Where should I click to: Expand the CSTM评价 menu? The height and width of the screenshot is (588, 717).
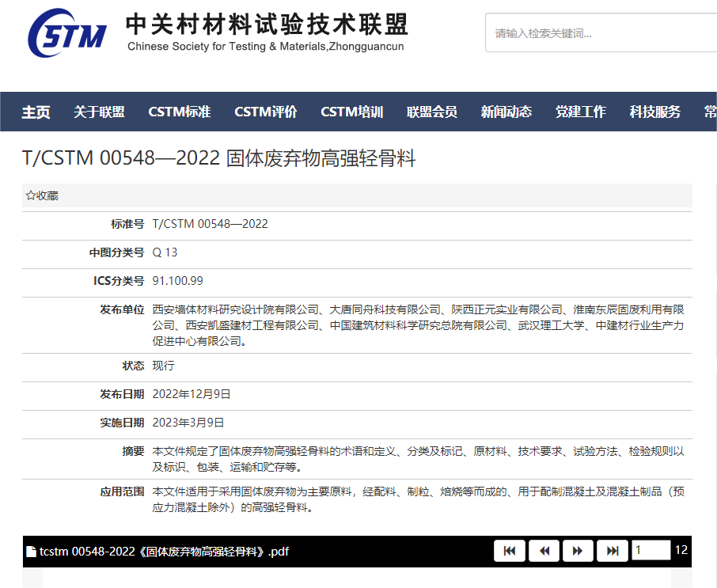(266, 112)
